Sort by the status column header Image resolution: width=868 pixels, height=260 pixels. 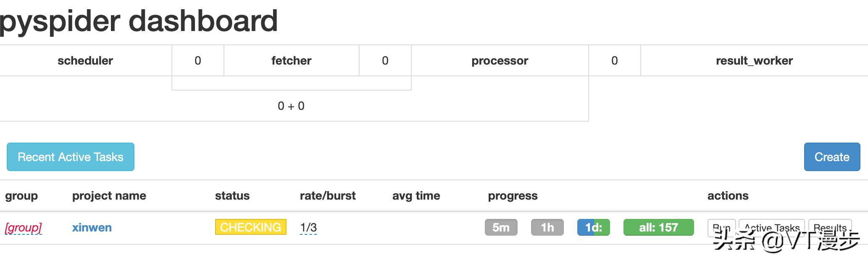pyautogui.click(x=232, y=195)
